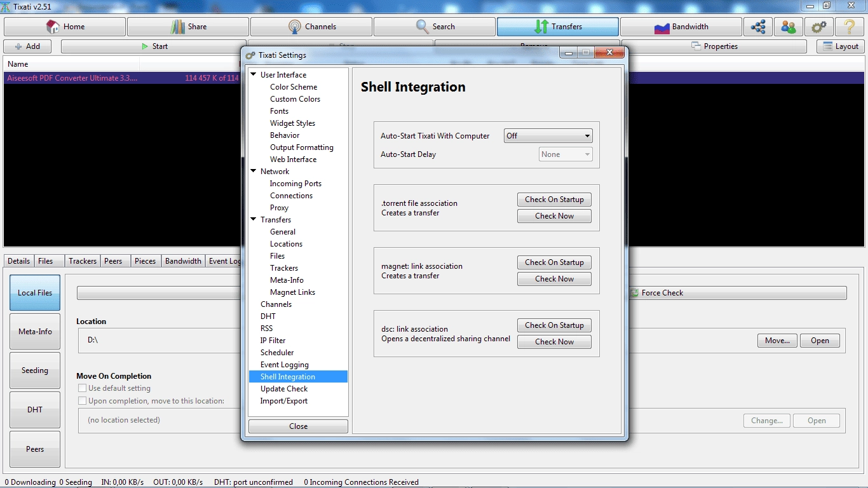Click the DHT: port unconfirmed status text
868x488 pixels.
coord(254,482)
